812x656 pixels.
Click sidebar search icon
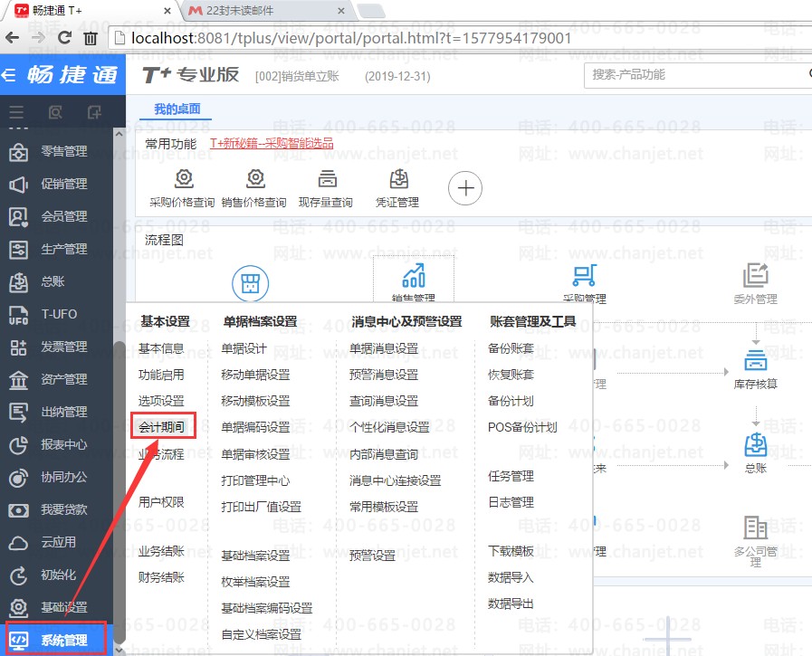tap(55, 112)
